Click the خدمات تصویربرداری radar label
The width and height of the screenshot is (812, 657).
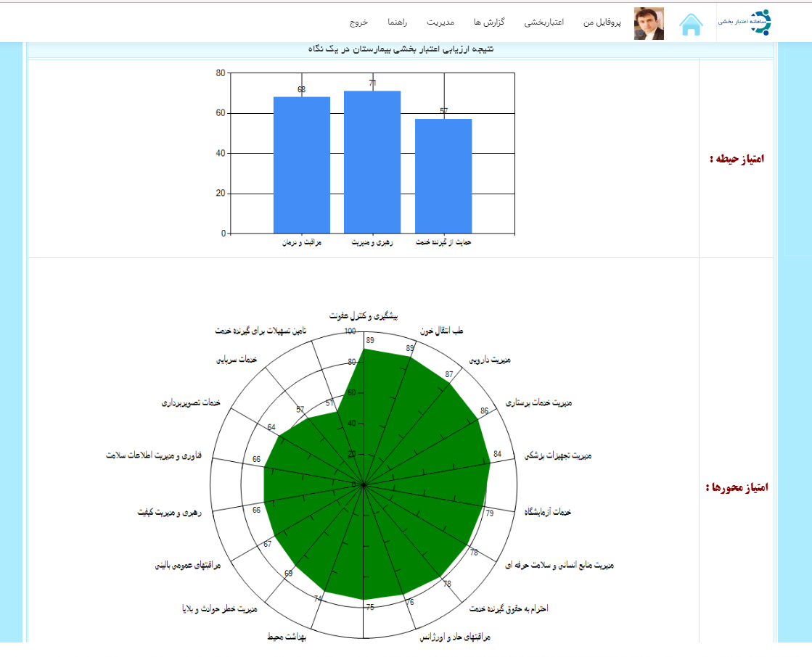pyautogui.click(x=191, y=402)
